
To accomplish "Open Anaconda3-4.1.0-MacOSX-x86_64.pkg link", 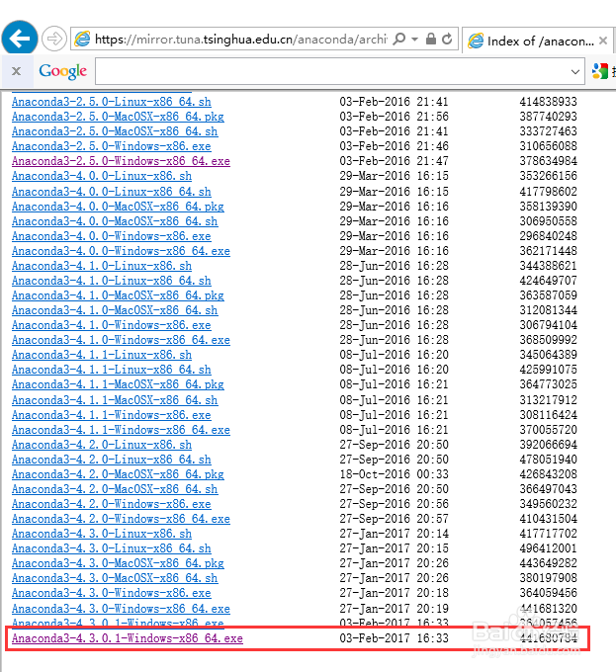I will (118, 295).
